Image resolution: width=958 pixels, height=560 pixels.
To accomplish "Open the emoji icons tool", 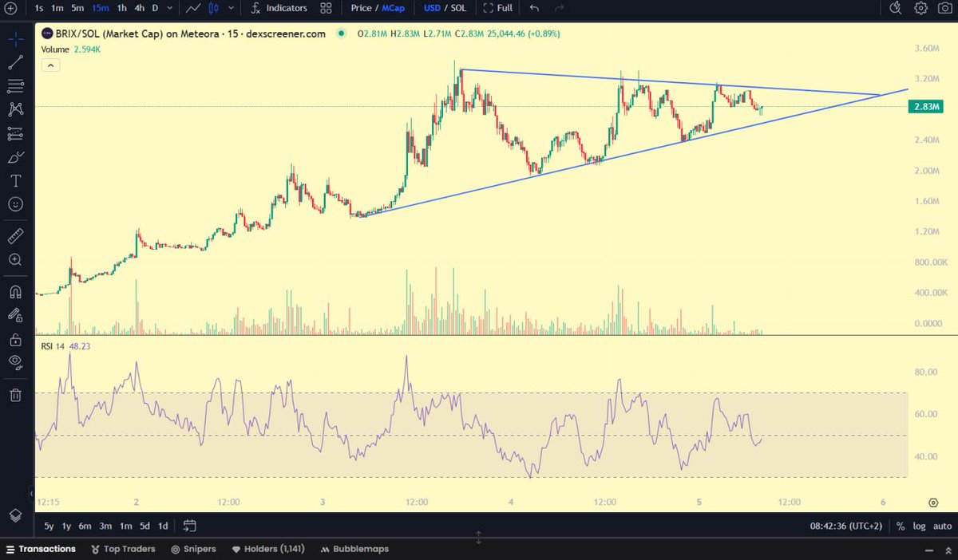I will coord(15,204).
